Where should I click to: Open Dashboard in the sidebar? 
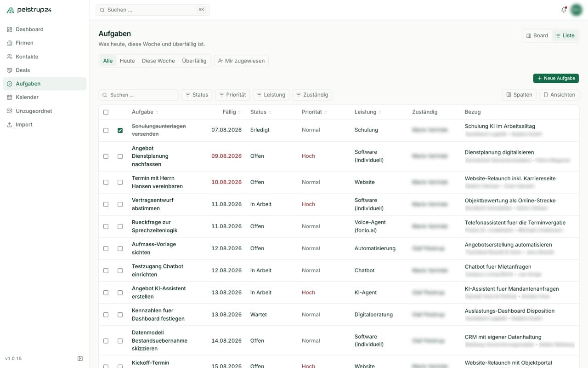point(45,29)
